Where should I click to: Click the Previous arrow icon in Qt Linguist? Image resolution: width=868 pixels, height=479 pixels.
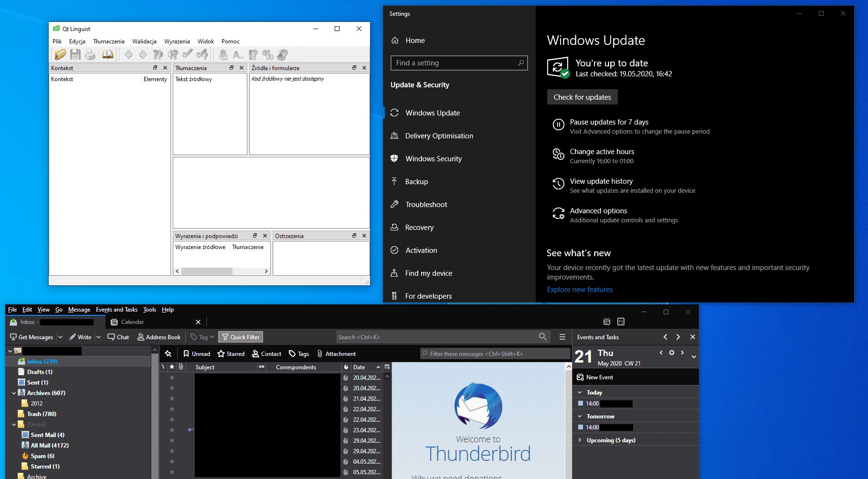coord(128,54)
